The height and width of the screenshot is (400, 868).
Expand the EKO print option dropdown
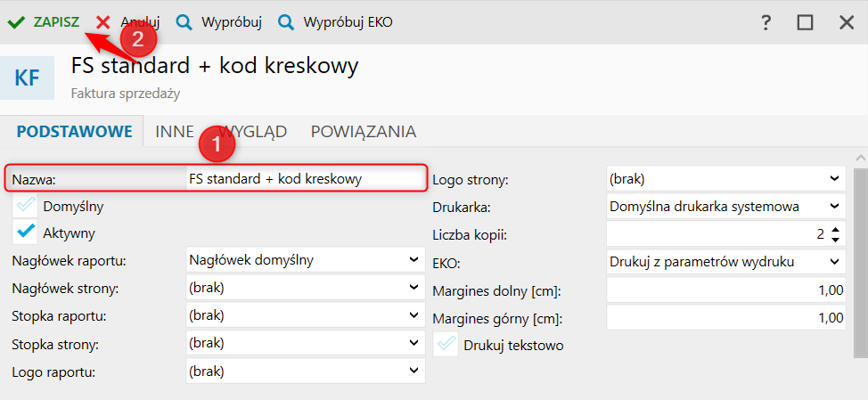(x=833, y=262)
